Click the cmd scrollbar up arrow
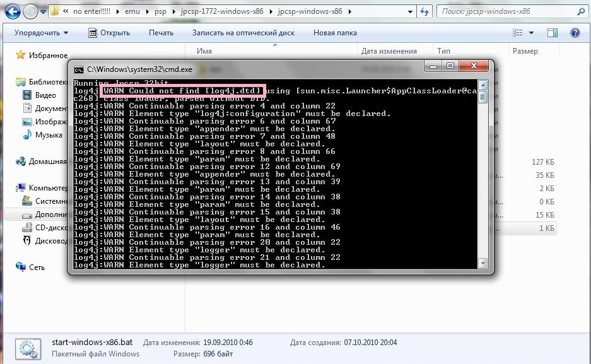The width and height of the screenshot is (591, 364). point(483,85)
